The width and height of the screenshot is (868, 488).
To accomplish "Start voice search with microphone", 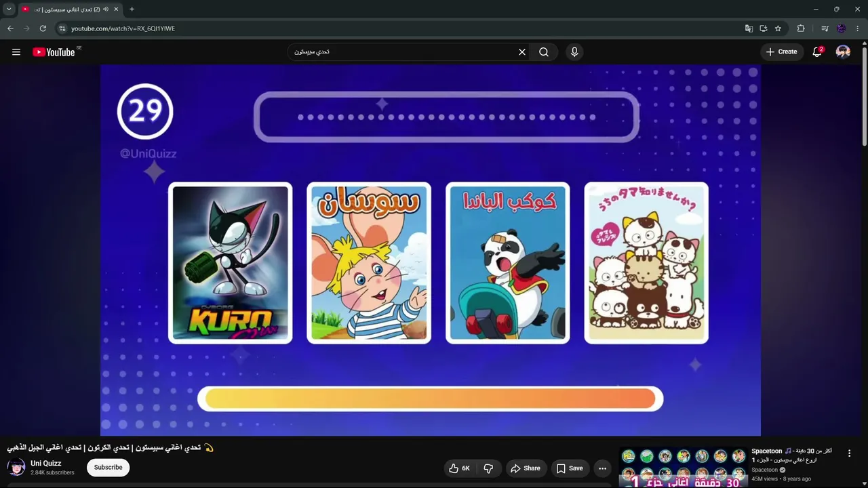I will [x=574, y=52].
